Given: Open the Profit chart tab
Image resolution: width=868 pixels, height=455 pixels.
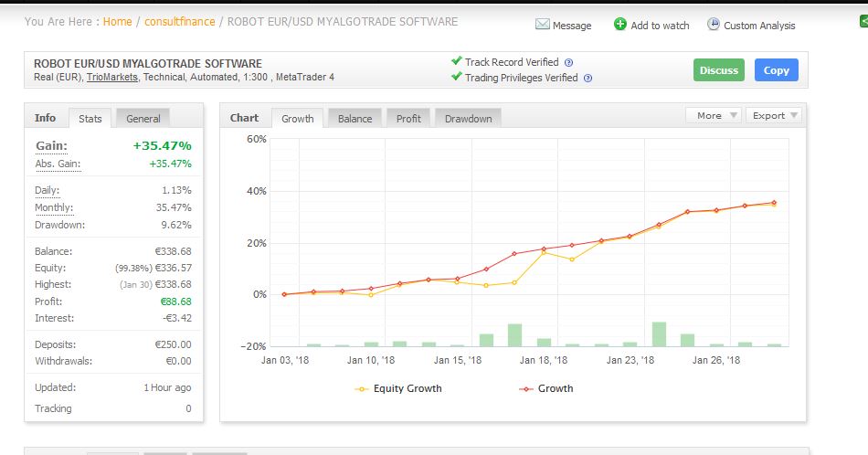Looking at the screenshot, I should tap(408, 119).
